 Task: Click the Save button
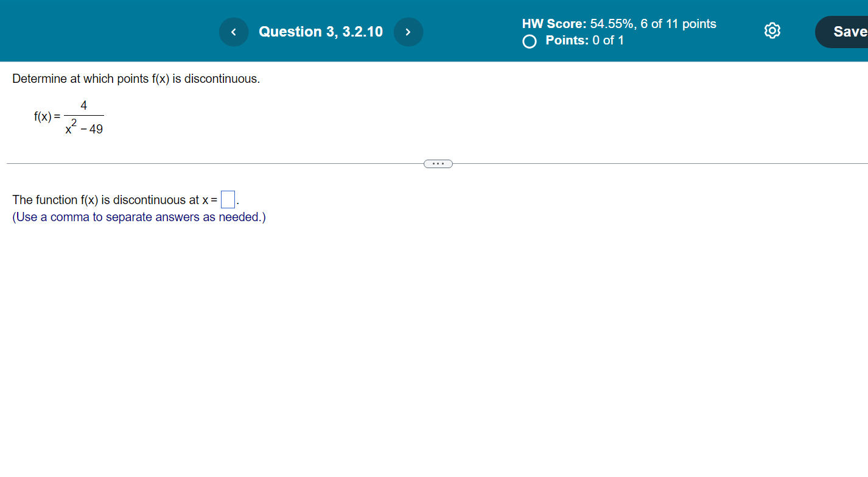tap(849, 31)
